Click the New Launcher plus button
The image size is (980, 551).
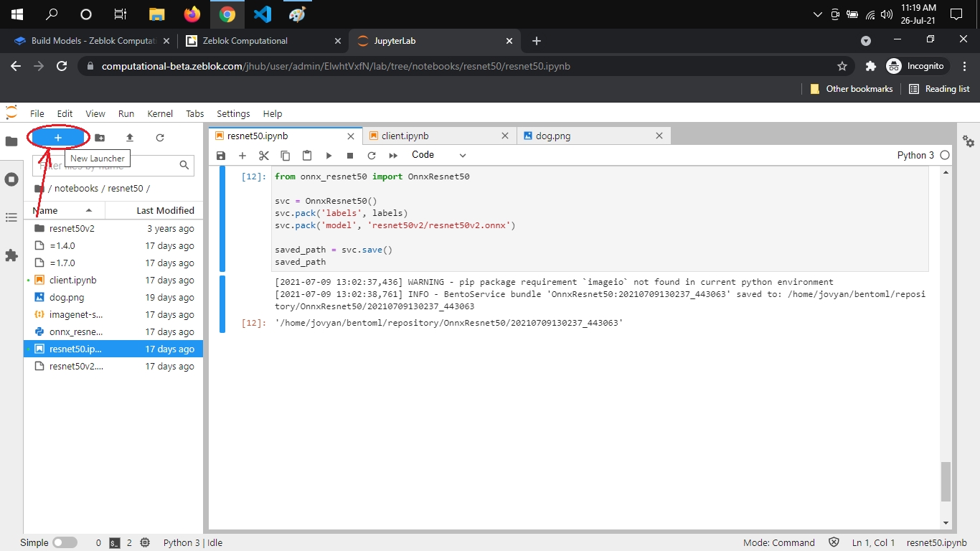point(58,138)
